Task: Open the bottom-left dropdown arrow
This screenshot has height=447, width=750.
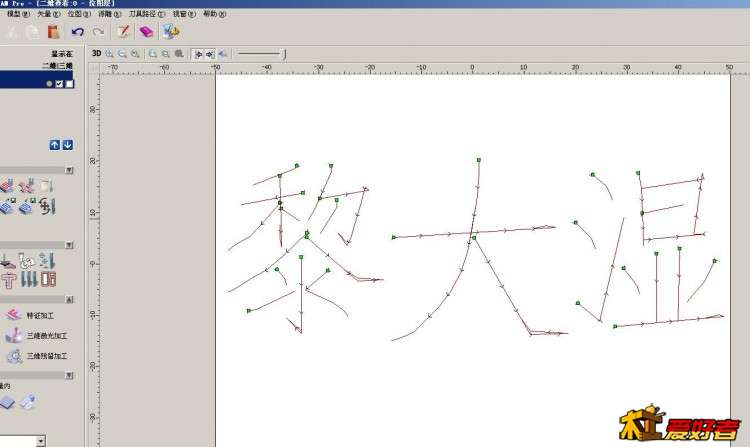Action: pyautogui.click(x=41, y=441)
